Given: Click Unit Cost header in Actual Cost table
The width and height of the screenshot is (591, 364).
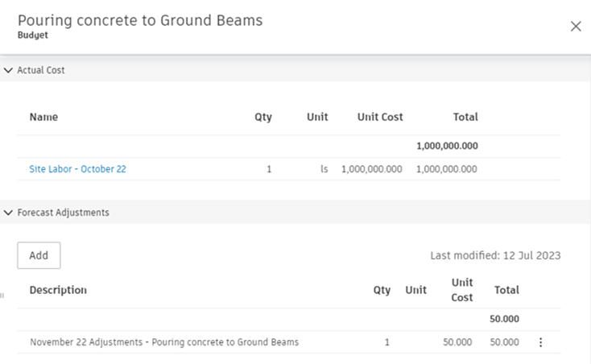Looking at the screenshot, I should tap(380, 118).
